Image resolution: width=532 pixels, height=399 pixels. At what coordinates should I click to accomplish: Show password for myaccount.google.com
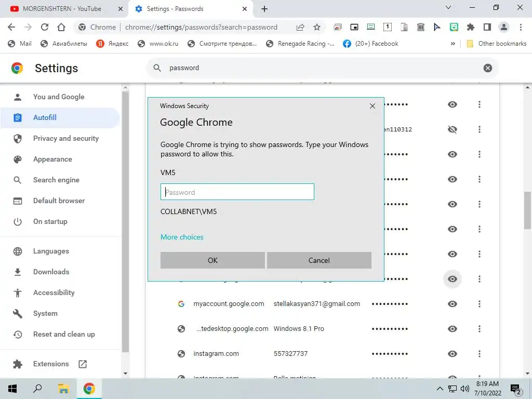(x=453, y=304)
